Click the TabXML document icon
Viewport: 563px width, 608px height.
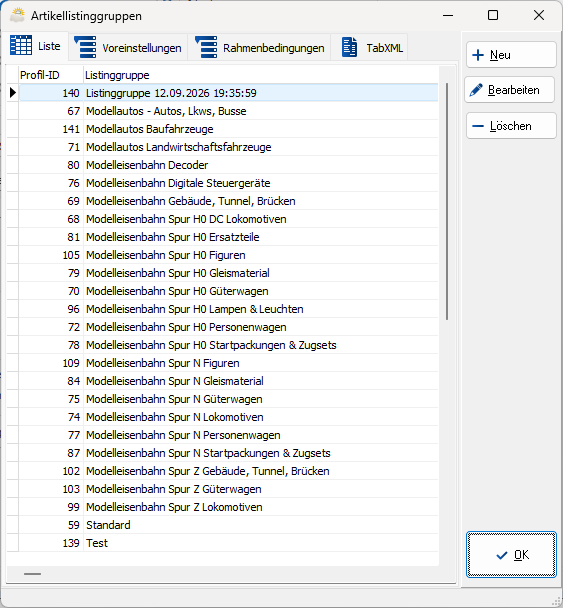(x=349, y=47)
